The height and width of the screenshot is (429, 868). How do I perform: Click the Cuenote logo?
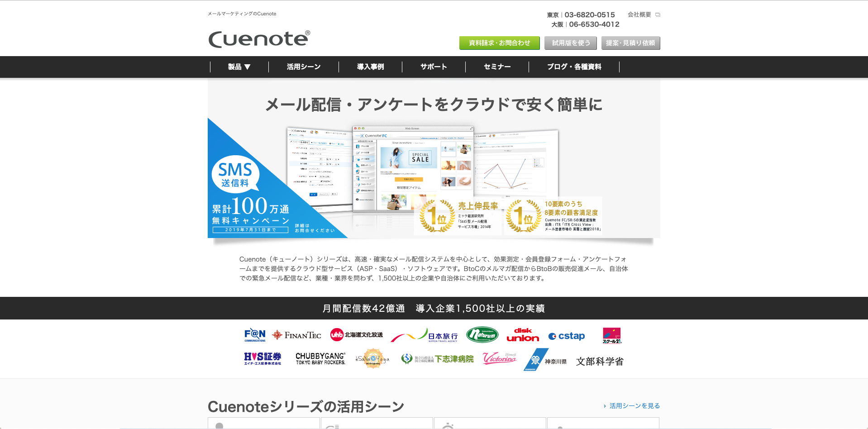pos(258,38)
